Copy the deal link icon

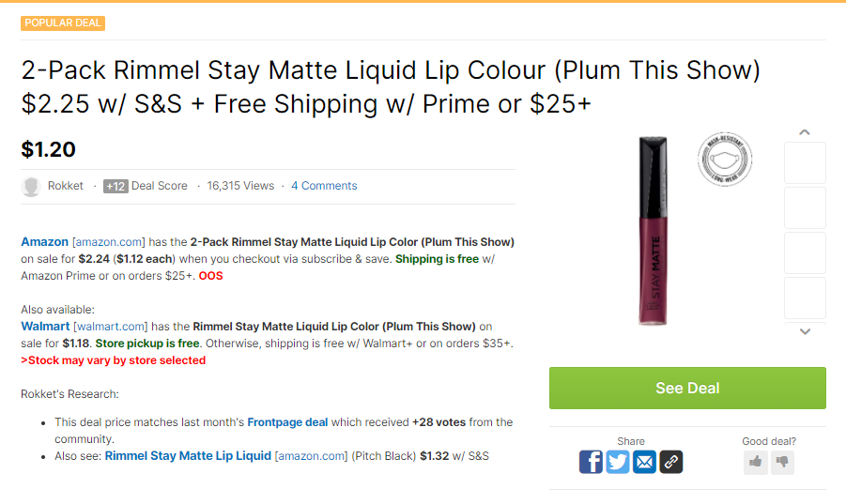pos(670,462)
